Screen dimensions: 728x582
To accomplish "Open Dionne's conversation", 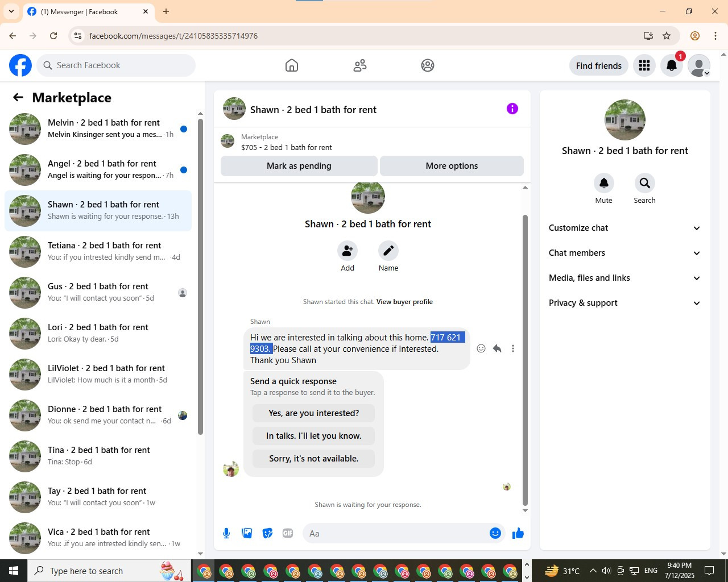I will (98, 415).
